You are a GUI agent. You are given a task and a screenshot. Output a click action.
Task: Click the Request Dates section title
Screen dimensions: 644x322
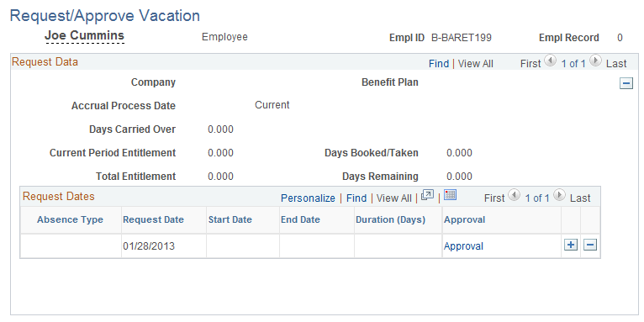pos(59,197)
